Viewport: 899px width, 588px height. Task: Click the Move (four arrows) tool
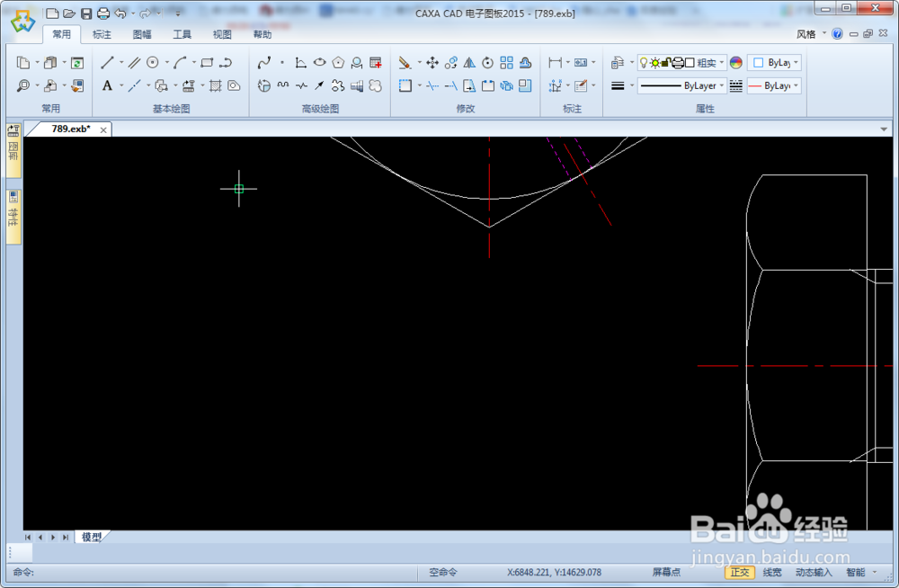point(432,63)
